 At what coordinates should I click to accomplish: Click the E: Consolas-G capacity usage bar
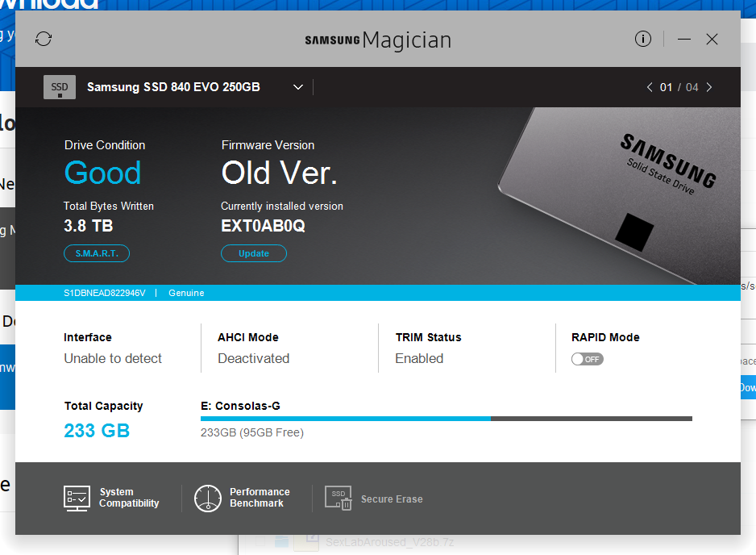click(446, 419)
